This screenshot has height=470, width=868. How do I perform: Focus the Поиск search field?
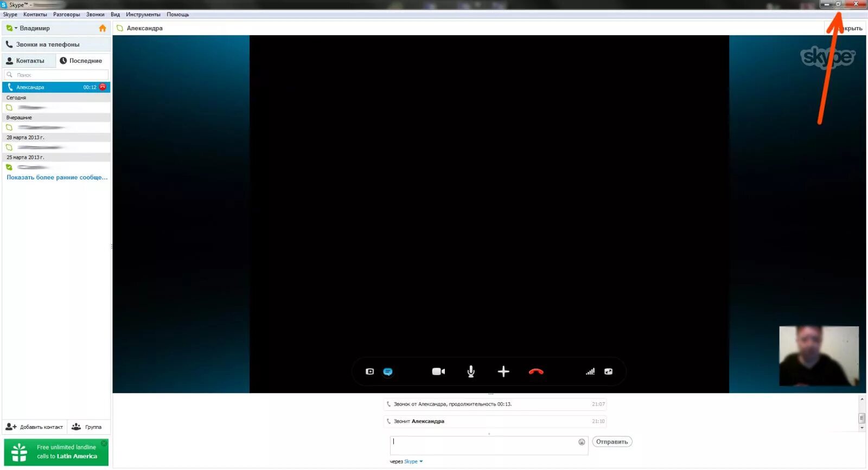[56, 75]
